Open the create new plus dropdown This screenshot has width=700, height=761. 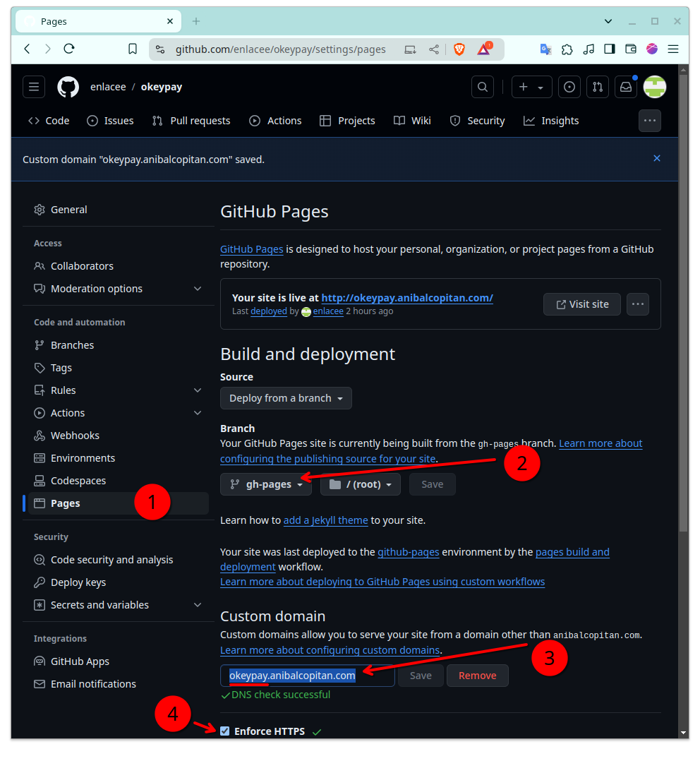[531, 87]
